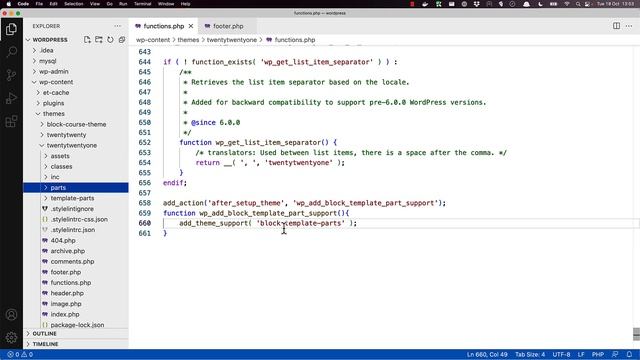Open the Selection menu
The height and width of the screenshot is (360, 640).
point(74,4)
